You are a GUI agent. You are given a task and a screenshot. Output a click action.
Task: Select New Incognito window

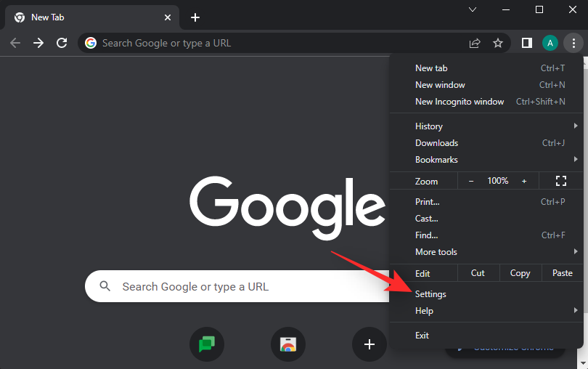(460, 102)
